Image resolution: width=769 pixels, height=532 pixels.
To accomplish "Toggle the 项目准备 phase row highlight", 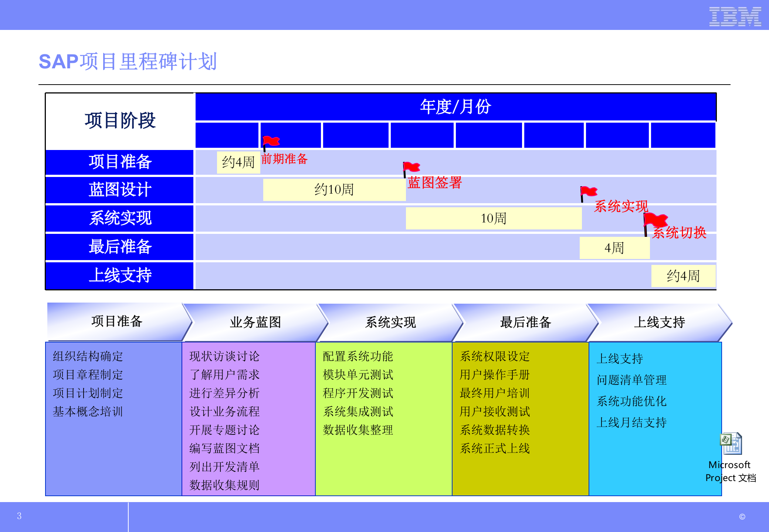I will [119, 162].
